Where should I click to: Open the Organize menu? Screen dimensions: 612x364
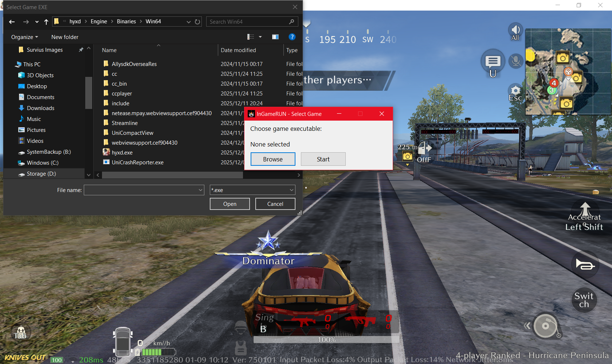(x=24, y=37)
